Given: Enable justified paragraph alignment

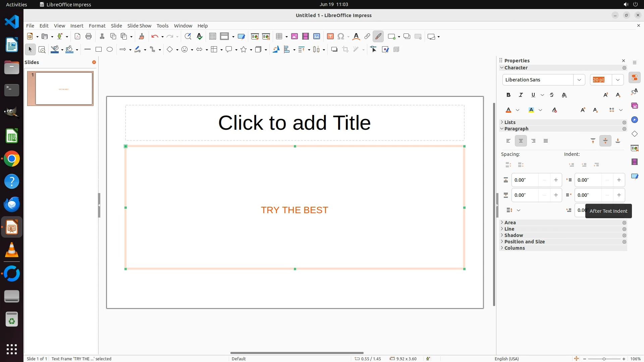Looking at the screenshot, I should tap(546, 141).
